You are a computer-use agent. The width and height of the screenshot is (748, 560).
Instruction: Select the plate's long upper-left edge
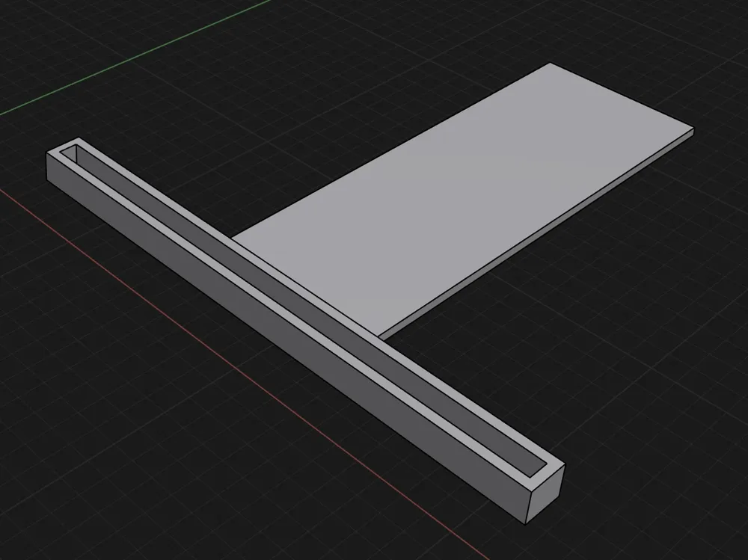pos(391,150)
